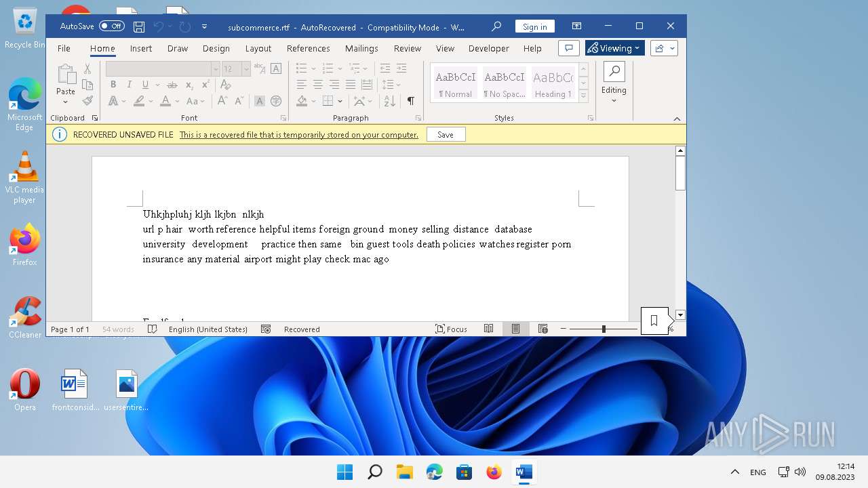Open the font name dropdown
Screen dimensions: 868x488
click(216, 68)
